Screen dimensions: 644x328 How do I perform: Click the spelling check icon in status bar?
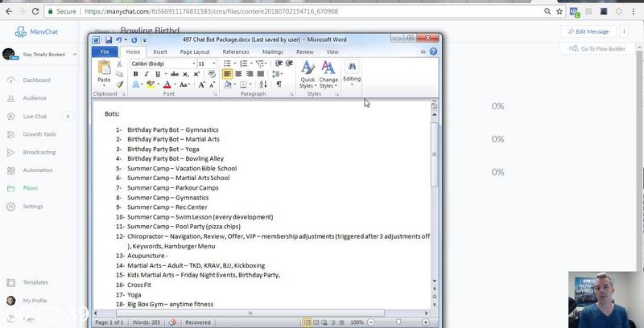click(x=172, y=322)
